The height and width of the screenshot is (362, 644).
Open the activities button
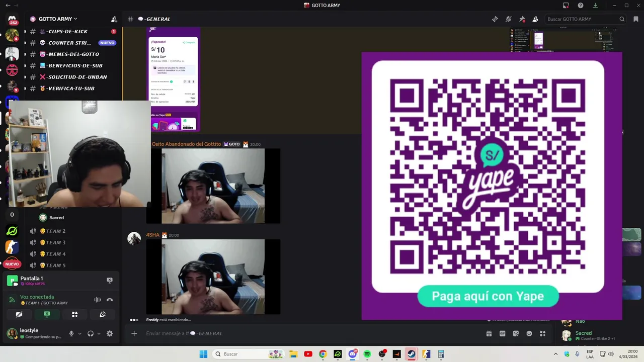[74, 314]
